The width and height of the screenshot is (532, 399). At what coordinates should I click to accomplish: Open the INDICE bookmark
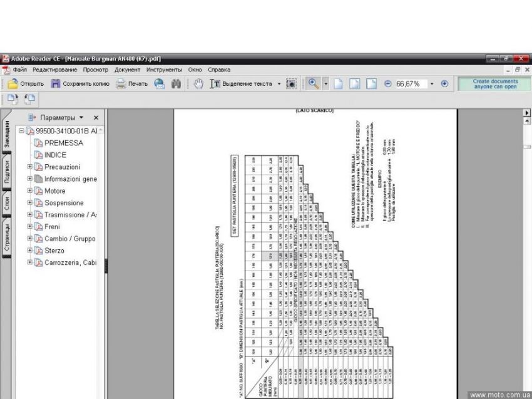point(55,155)
